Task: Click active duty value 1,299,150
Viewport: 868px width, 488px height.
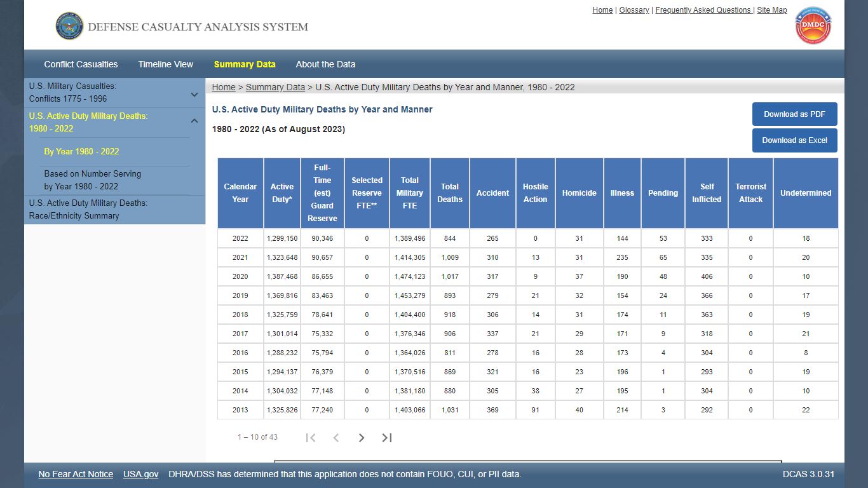Action: (282, 238)
